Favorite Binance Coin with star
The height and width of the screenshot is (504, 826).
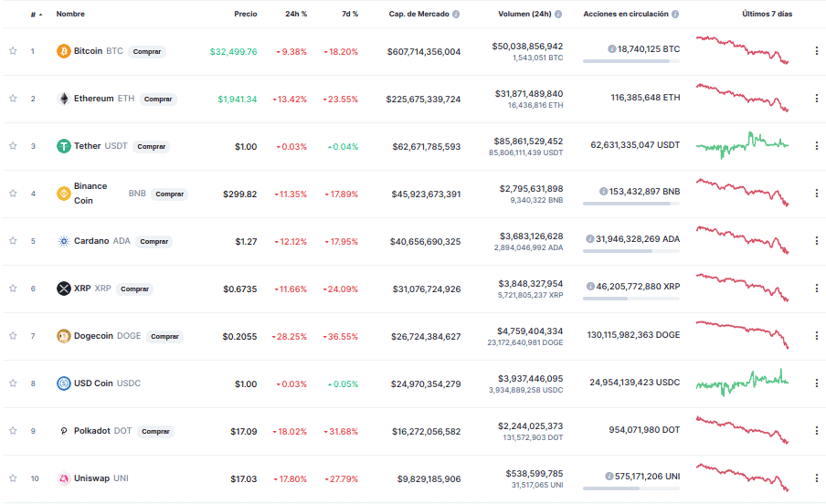point(13,194)
